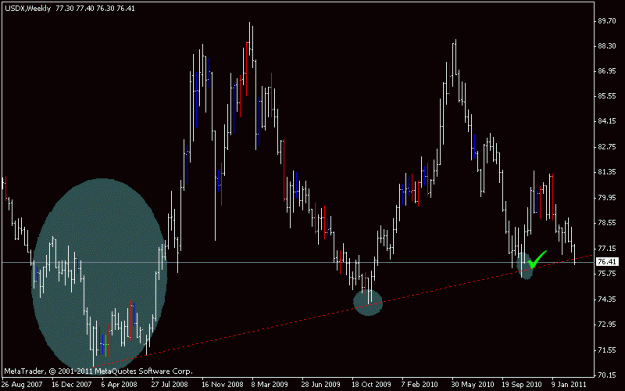Screen dimensions: 625x391
Task: Click the current price label 76.41
Action: [607, 262]
